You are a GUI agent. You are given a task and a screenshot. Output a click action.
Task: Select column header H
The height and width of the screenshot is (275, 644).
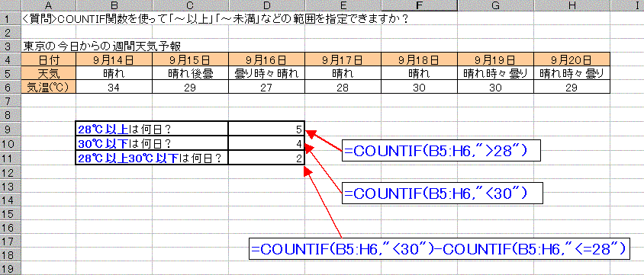click(x=572, y=6)
